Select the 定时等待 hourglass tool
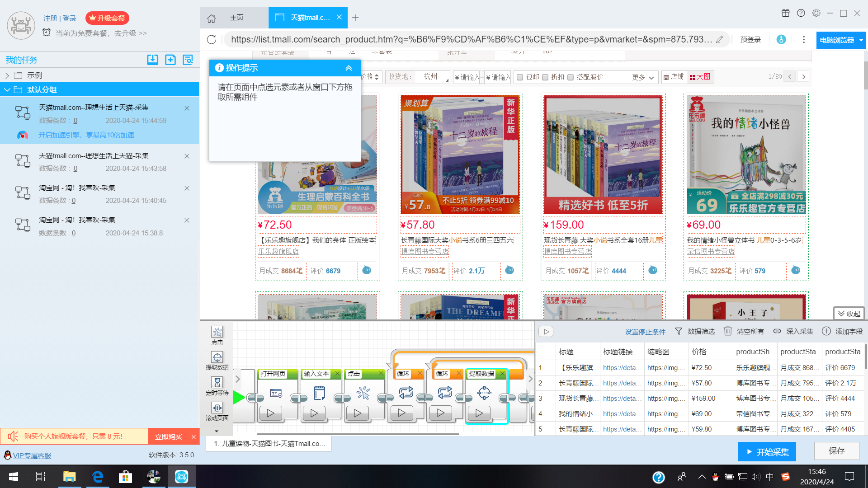868x488 pixels. [x=217, y=383]
